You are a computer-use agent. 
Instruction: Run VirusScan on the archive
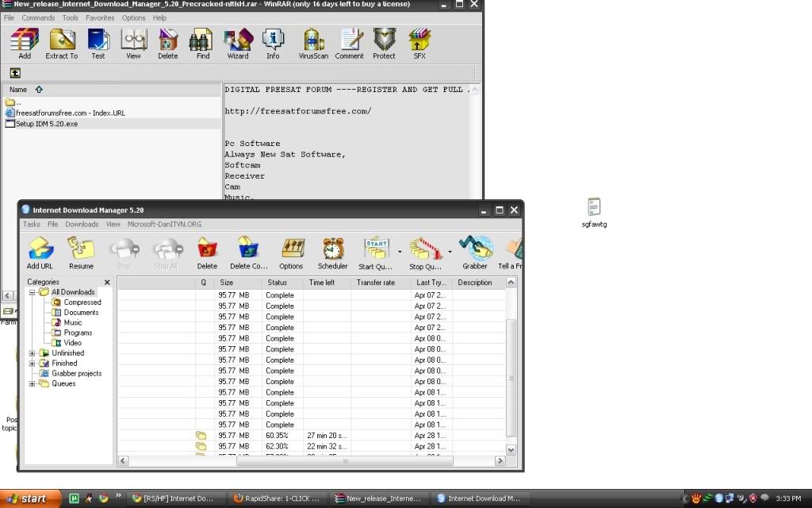[x=313, y=44]
